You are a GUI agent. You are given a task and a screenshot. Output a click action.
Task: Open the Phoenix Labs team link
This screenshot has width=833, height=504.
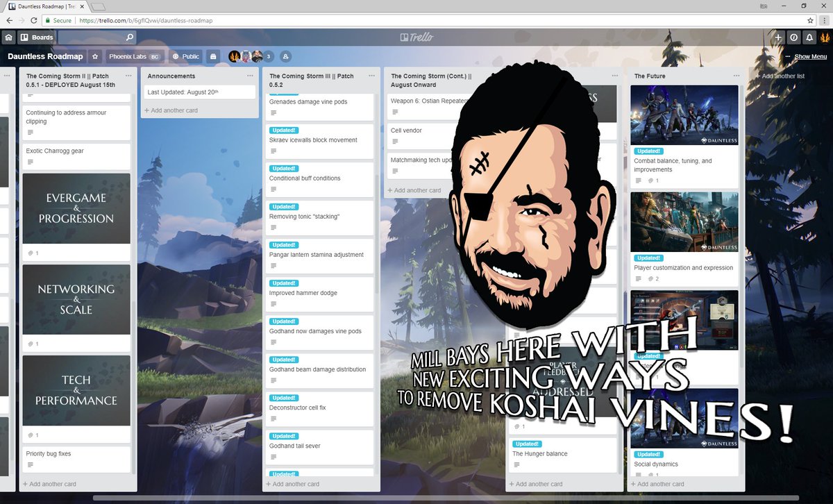pyautogui.click(x=134, y=56)
